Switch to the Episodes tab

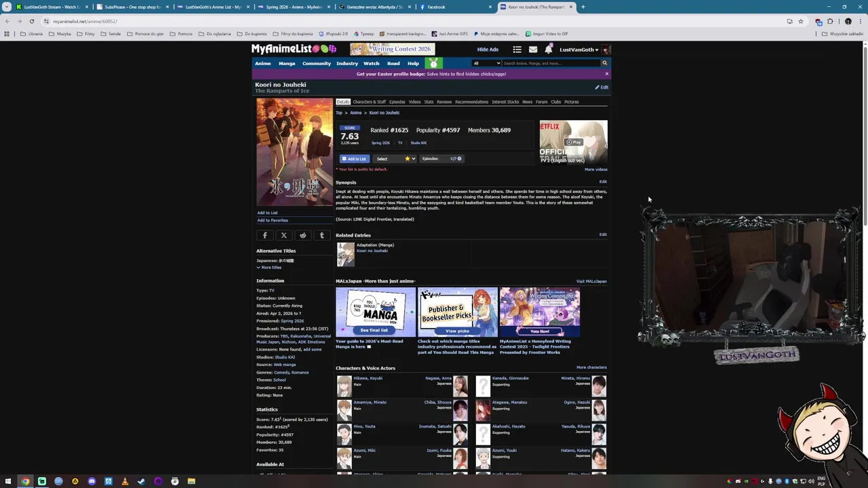pos(397,102)
